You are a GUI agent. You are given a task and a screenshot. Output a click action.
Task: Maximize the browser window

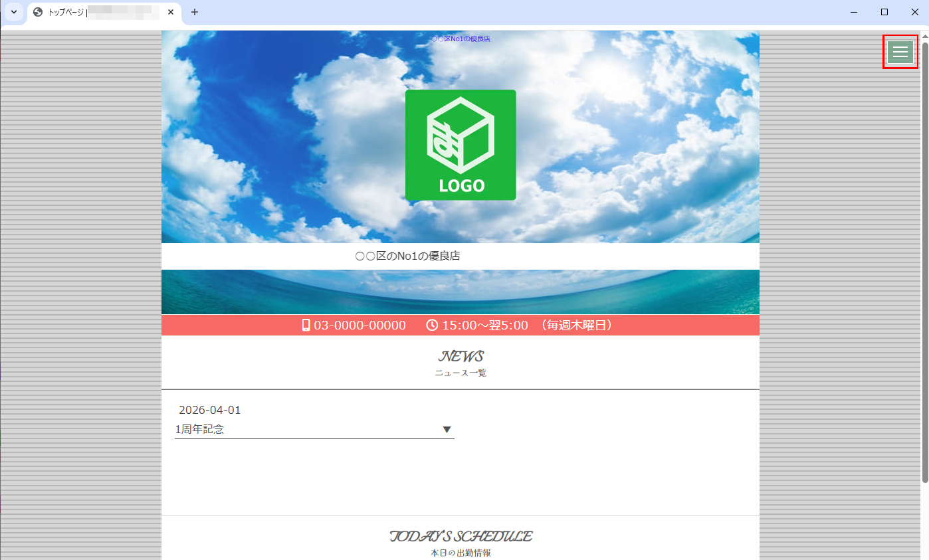pos(884,12)
